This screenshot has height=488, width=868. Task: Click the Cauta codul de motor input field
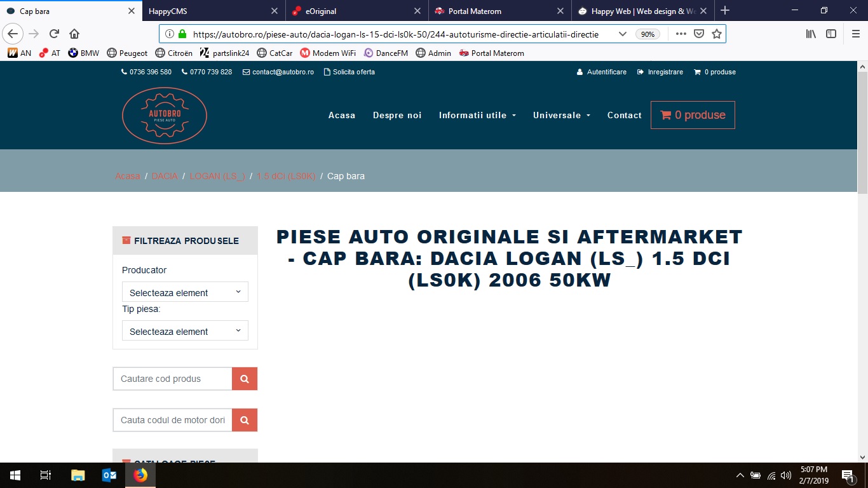[x=172, y=420]
